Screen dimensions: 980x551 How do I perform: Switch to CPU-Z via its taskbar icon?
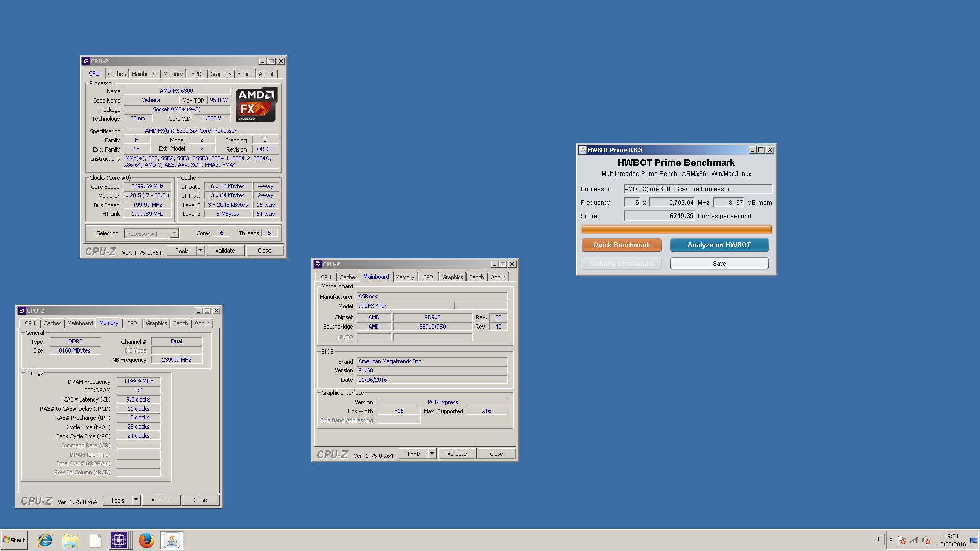point(118,540)
